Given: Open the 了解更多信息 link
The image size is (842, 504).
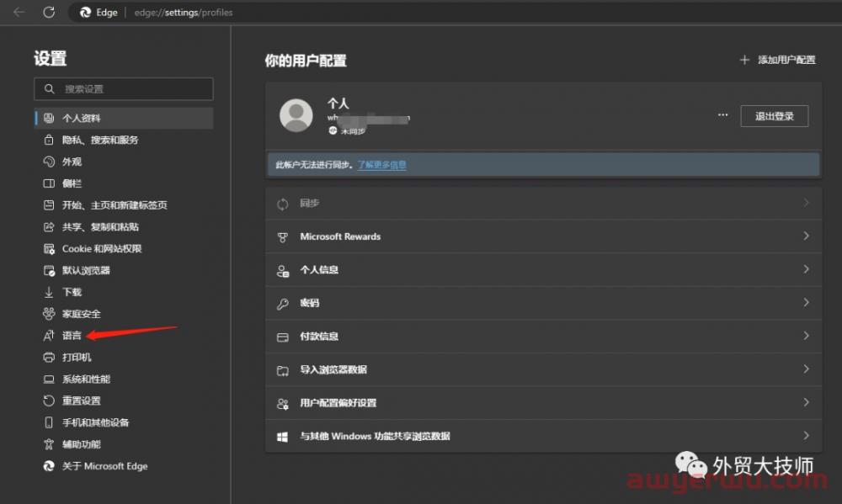Looking at the screenshot, I should (x=381, y=165).
